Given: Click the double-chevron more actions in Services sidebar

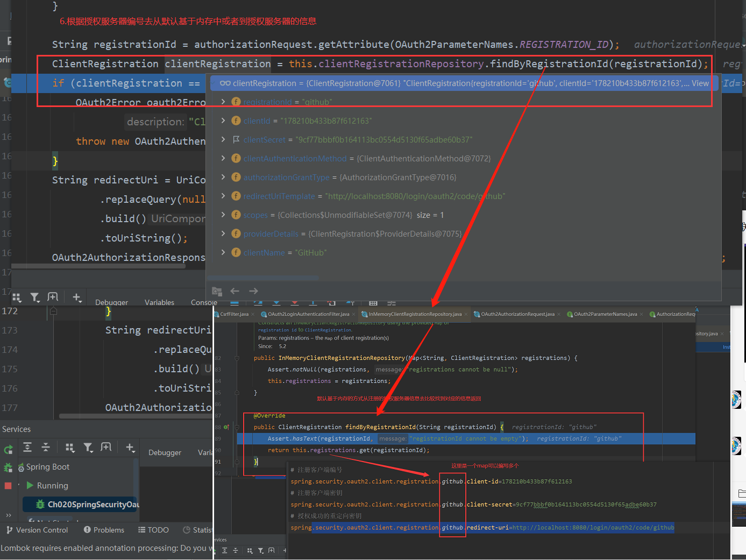Looking at the screenshot, I should 8,515.
